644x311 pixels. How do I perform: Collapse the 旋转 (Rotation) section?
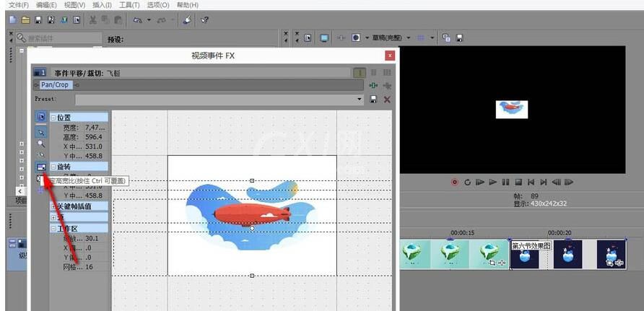coord(53,167)
